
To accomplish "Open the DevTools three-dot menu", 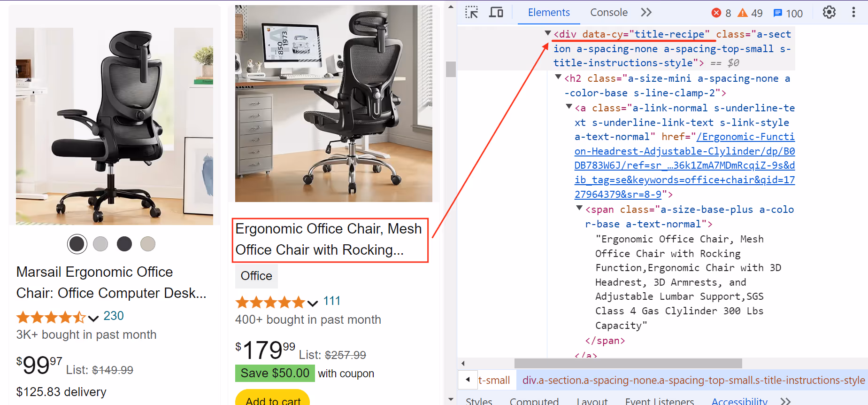I will point(853,12).
